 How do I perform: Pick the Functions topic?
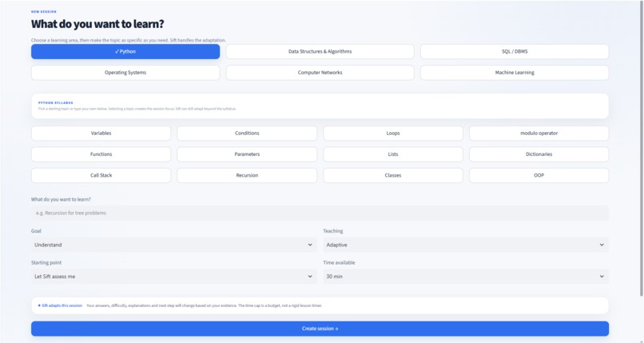[101, 154]
